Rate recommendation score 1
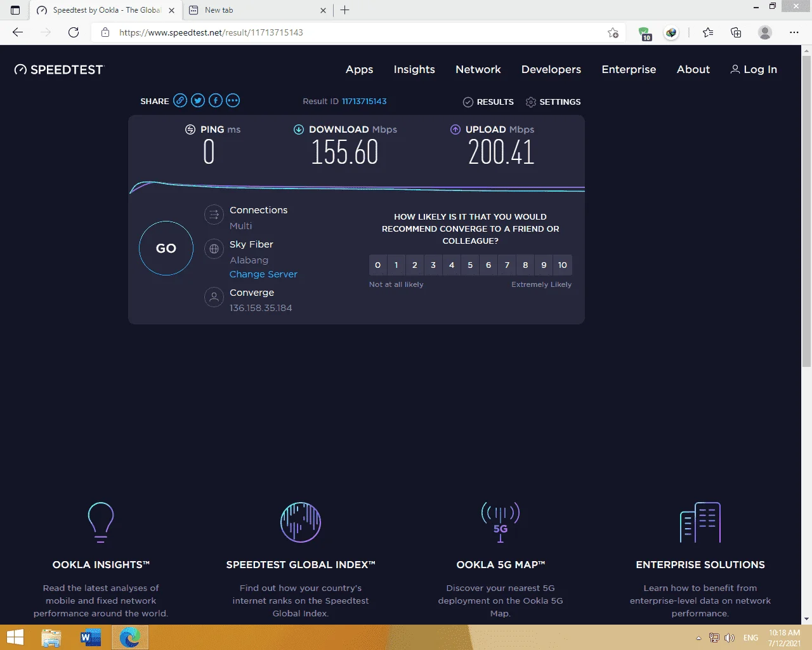The image size is (812, 650). tap(396, 265)
